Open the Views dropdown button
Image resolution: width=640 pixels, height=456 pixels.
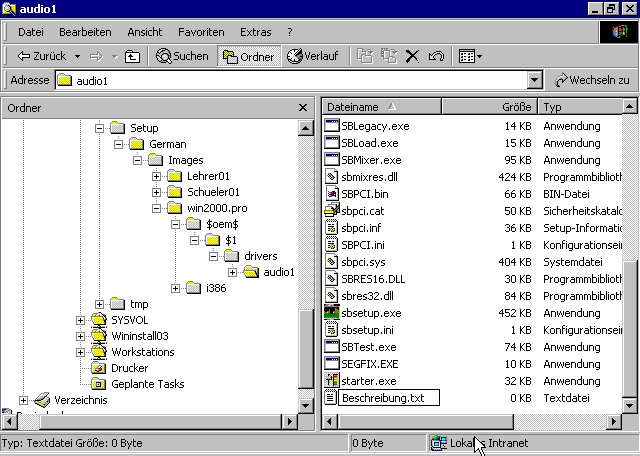tap(470, 56)
